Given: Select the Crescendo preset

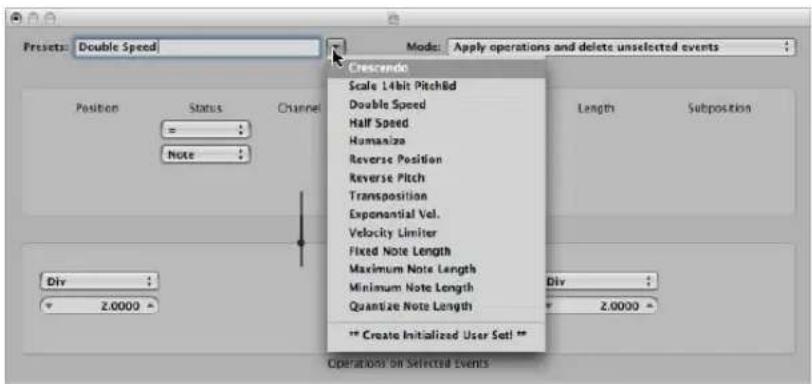Looking at the screenshot, I should 436,68.
